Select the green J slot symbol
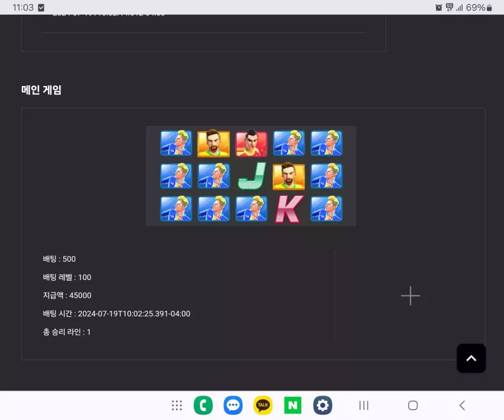Image resolution: width=504 pixels, height=420 pixels. click(251, 176)
